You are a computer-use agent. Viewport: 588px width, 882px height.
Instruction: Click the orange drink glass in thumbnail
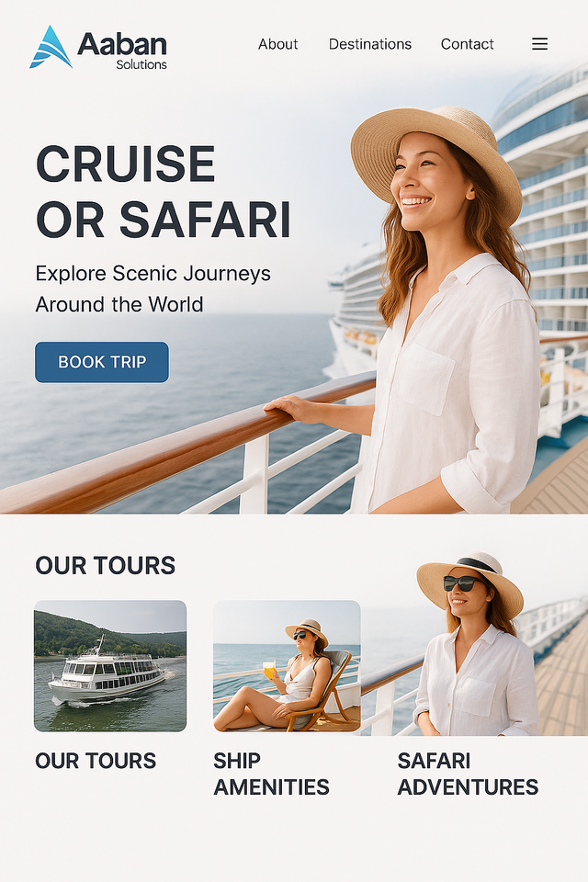pos(269,670)
